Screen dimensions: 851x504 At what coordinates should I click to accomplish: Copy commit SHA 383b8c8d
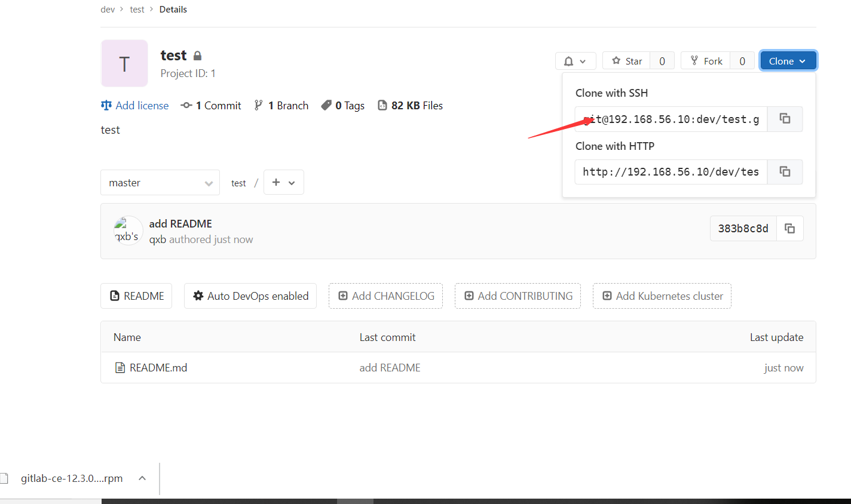click(x=789, y=229)
